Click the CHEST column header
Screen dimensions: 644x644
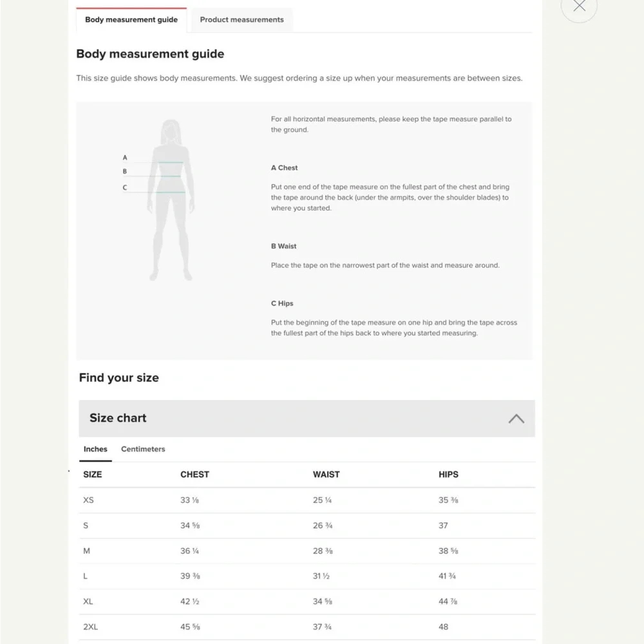pos(194,475)
